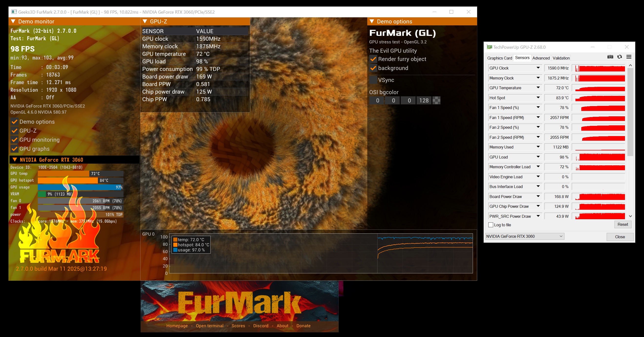Collapse the Demo options panel

click(371, 21)
